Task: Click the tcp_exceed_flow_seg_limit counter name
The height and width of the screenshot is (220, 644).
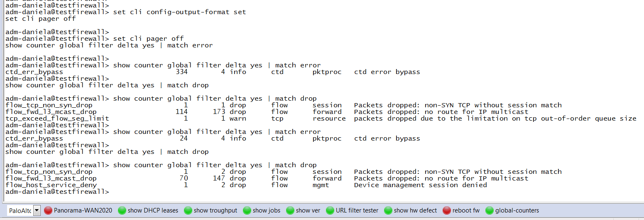Action: 57,119
